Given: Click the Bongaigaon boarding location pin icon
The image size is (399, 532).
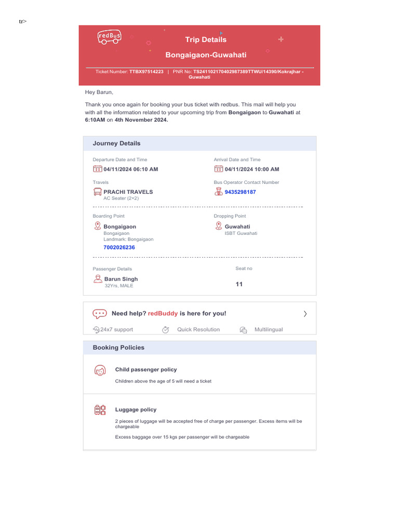Looking at the screenshot, I should click(x=97, y=225).
